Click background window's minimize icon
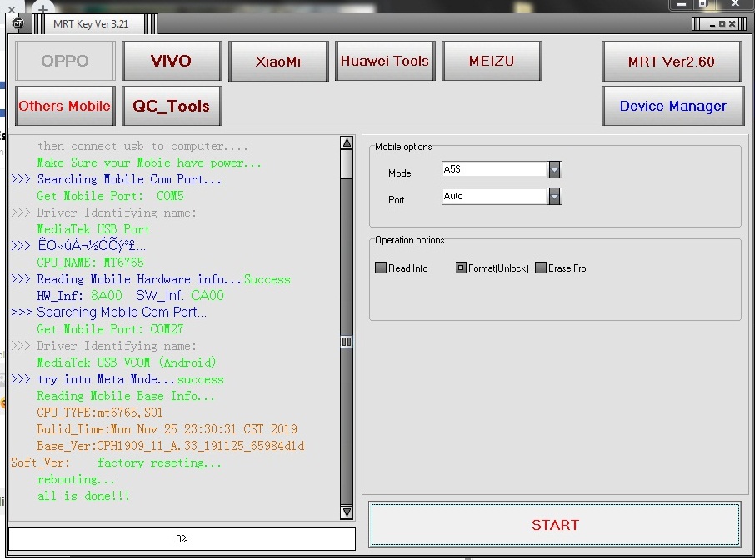Image resolution: width=755 pixels, height=560 pixels. coord(681,4)
